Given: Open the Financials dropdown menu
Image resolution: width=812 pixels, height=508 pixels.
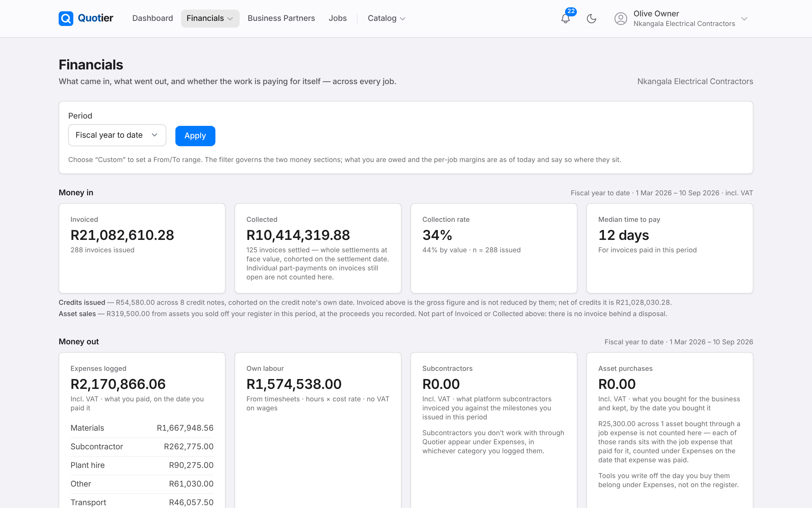Looking at the screenshot, I should tap(210, 18).
